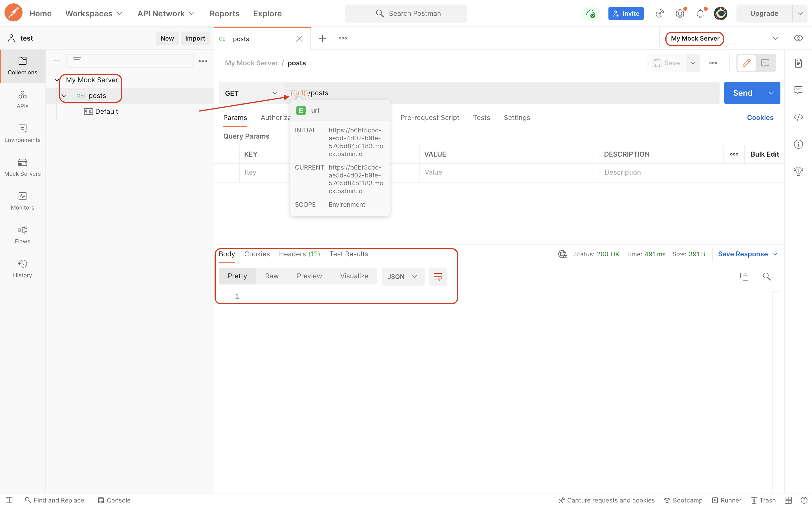Collapse the My Mock Server collection
The image size is (812, 507).
(57, 80)
